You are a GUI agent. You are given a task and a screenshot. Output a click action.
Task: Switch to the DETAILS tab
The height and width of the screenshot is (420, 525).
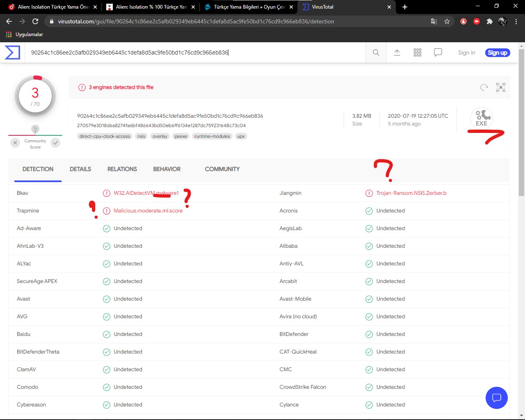point(80,169)
